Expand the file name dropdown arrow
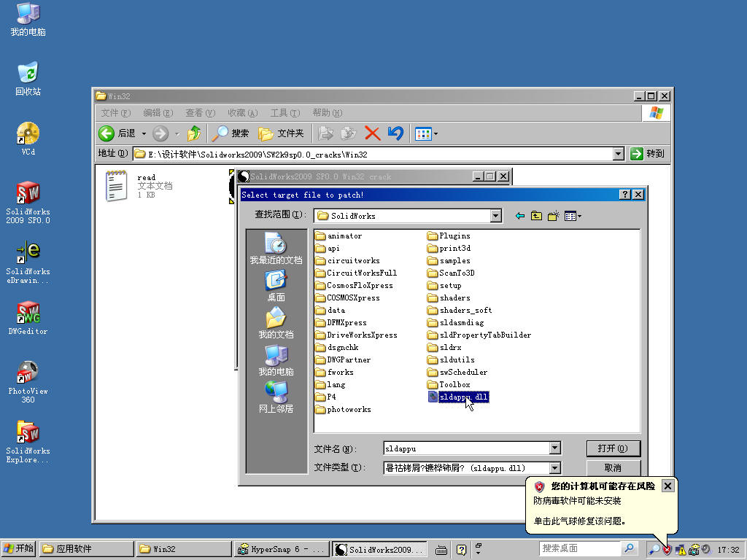This screenshot has width=747, height=560. (x=554, y=448)
